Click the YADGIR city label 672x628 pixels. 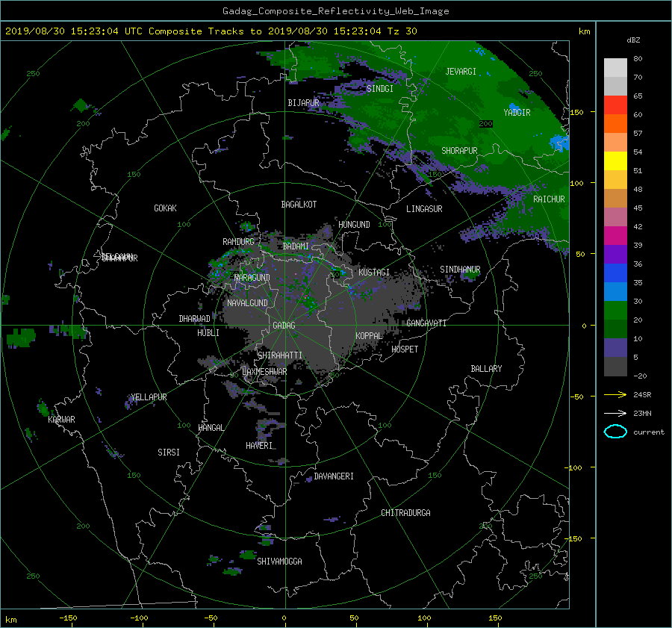(x=517, y=113)
